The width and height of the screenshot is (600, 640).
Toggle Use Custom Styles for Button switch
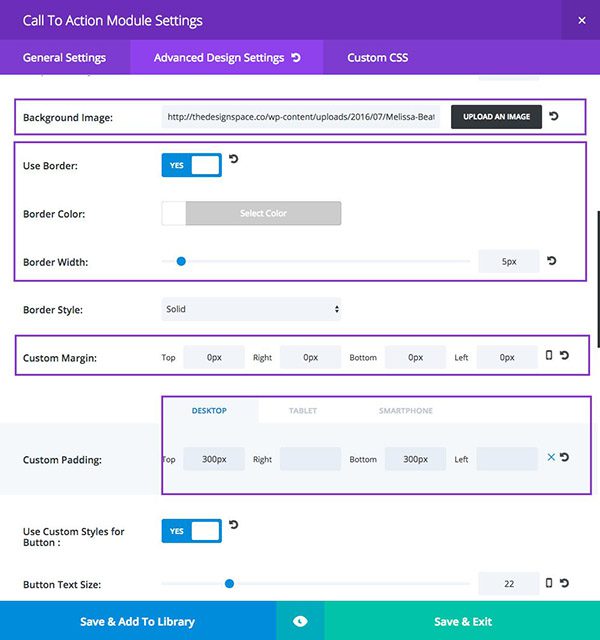click(191, 531)
